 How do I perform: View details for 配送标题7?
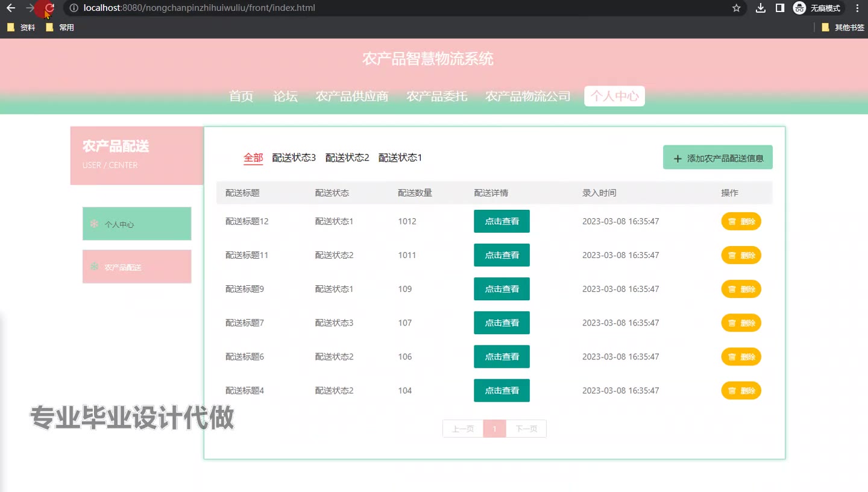pos(502,323)
